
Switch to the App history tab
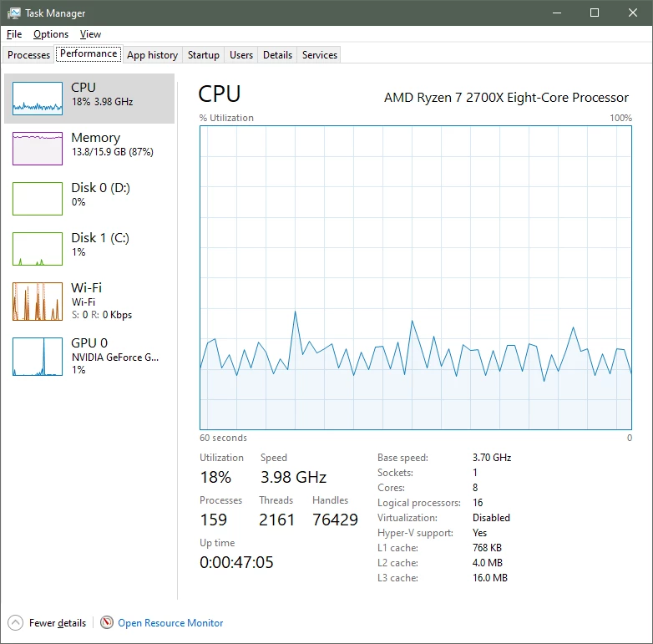[x=153, y=55]
